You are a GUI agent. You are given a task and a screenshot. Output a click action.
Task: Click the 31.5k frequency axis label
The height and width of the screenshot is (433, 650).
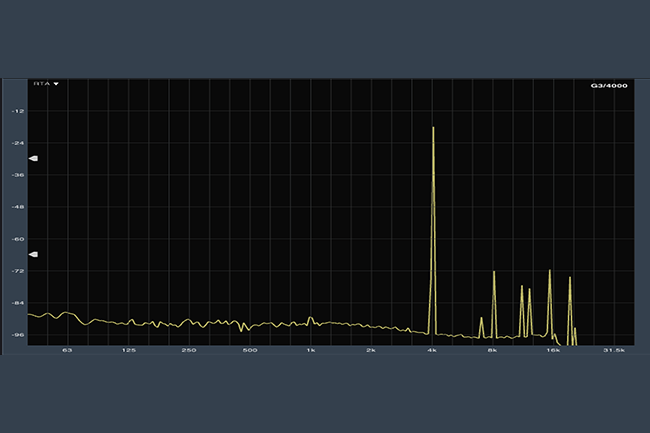613,351
